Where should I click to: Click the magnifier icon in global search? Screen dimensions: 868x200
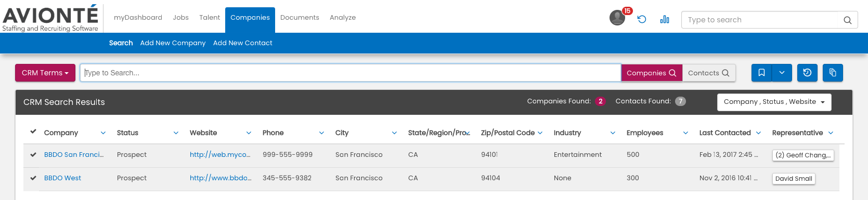(x=847, y=20)
